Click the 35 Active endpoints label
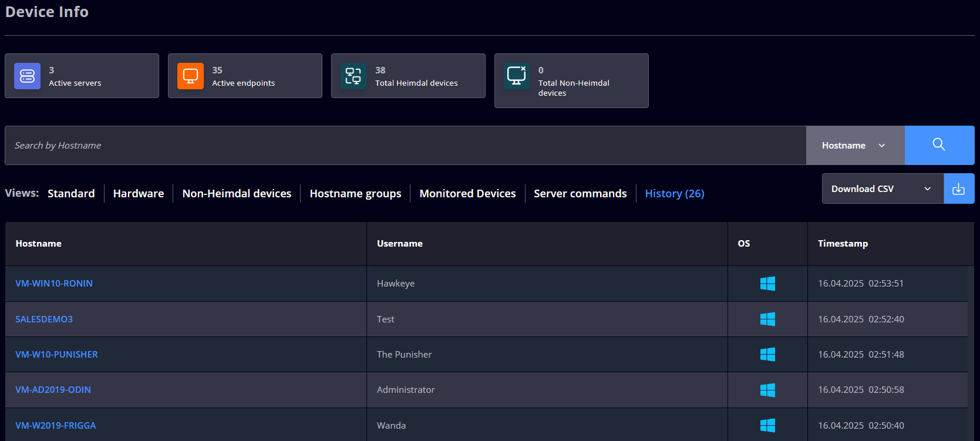 click(x=243, y=76)
